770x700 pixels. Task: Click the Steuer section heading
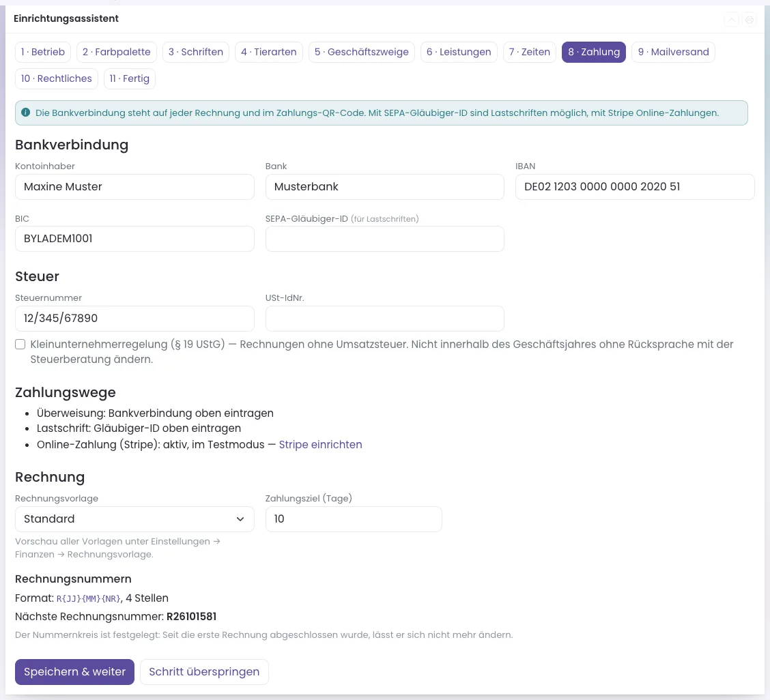coord(37,276)
